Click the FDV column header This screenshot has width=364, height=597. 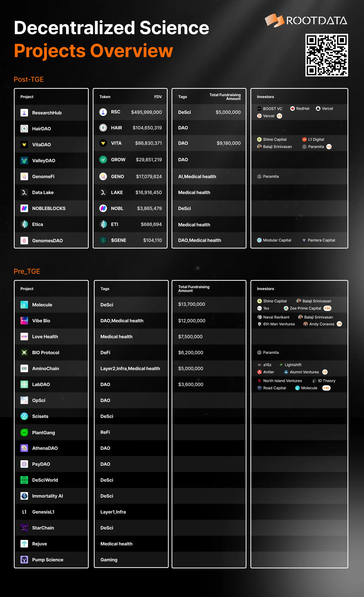click(x=158, y=97)
